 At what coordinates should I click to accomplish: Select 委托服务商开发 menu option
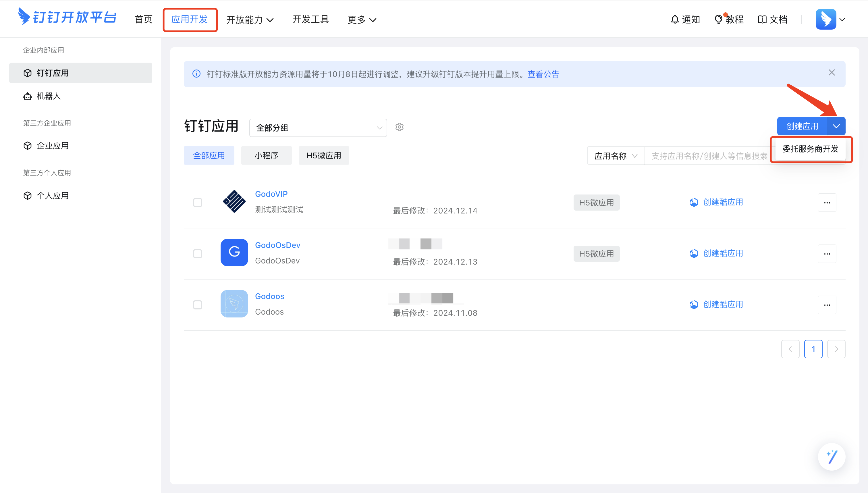click(x=810, y=149)
